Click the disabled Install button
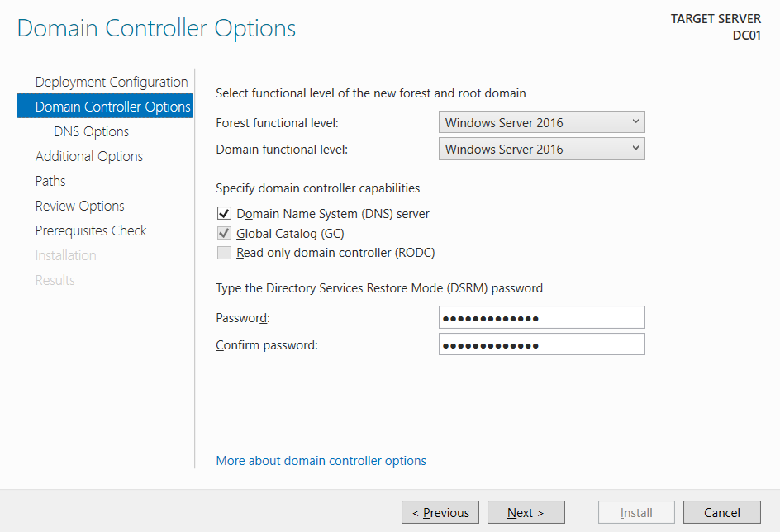The image size is (780, 532). tap(636, 512)
